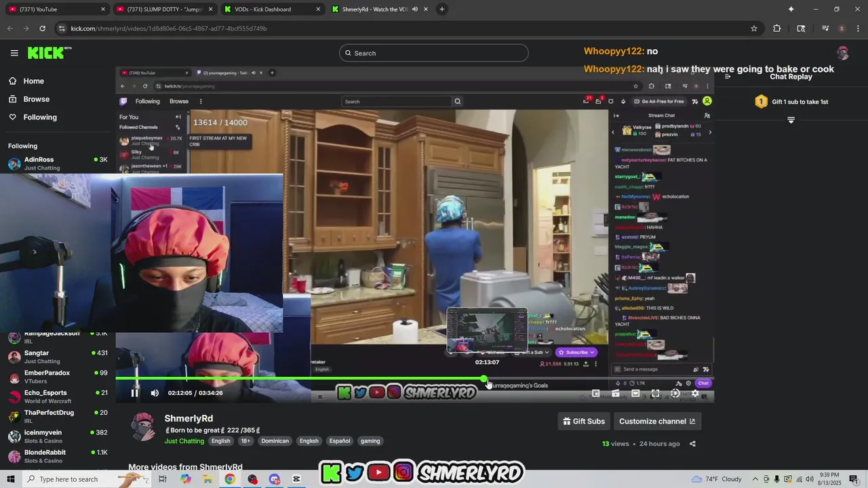Mute the video with speaker icon

coord(155,393)
